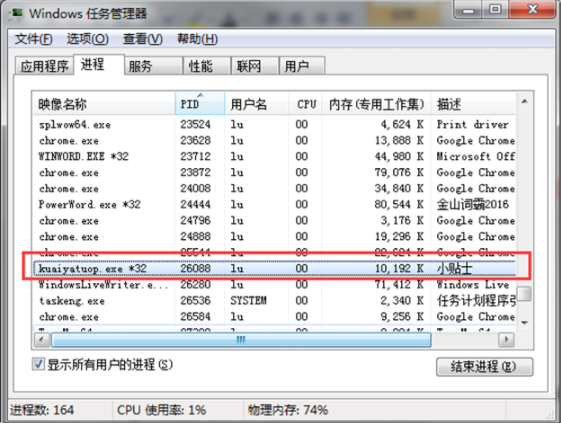Viewport: 561px width, 423px height.
Task: Click vertical scrollbar down arrow
Action: [525, 322]
